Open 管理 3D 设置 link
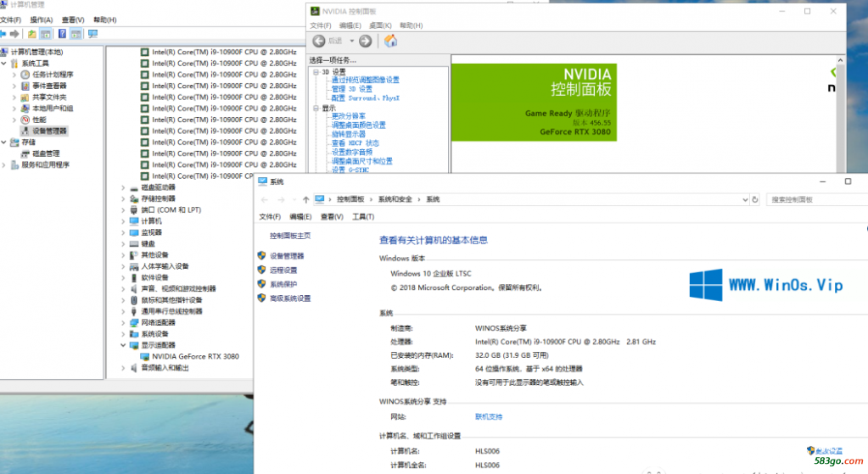The image size is (868, 474). point(352,89)
